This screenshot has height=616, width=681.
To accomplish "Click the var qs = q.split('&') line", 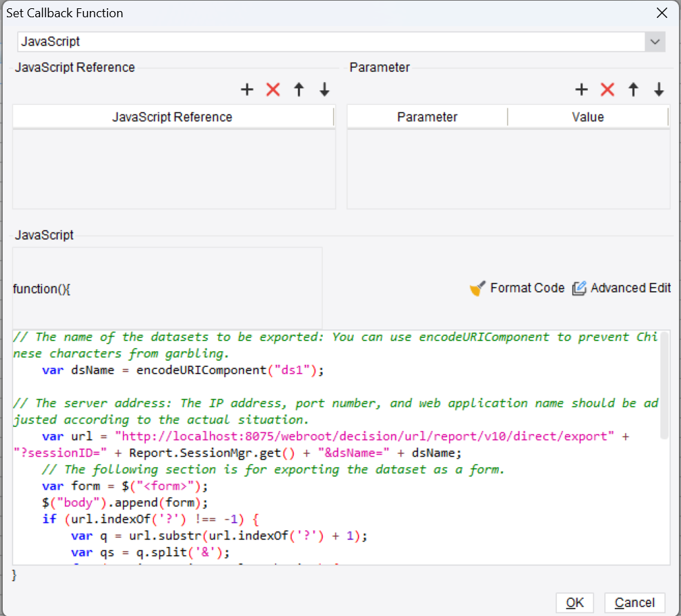I will (x=150, y=552).
